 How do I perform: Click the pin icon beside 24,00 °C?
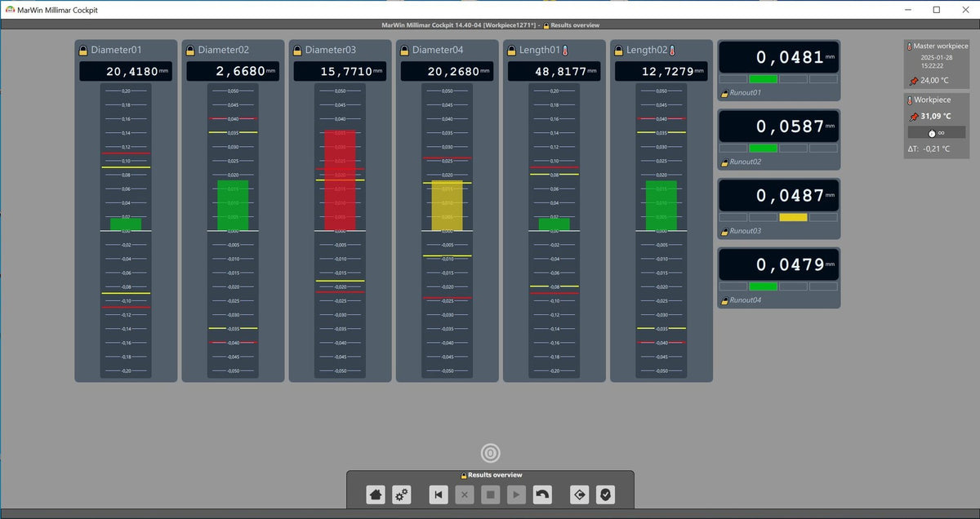click(x=912, y=81)
